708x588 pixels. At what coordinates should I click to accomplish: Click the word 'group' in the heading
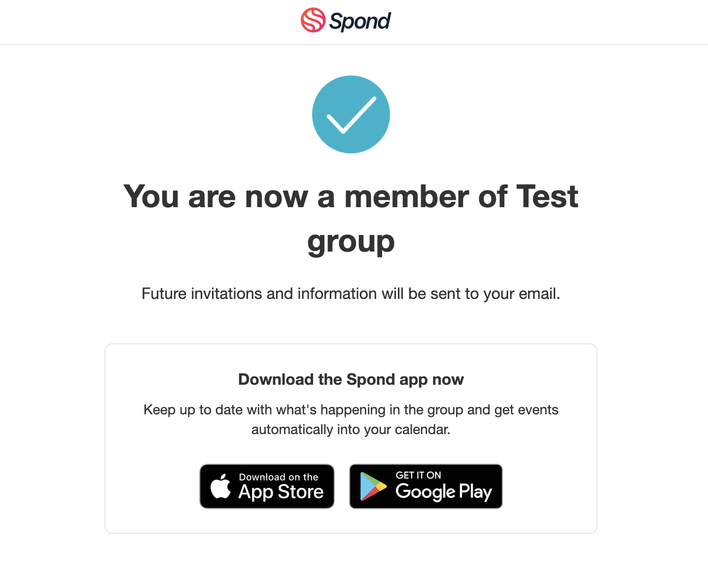click(351, 242)
